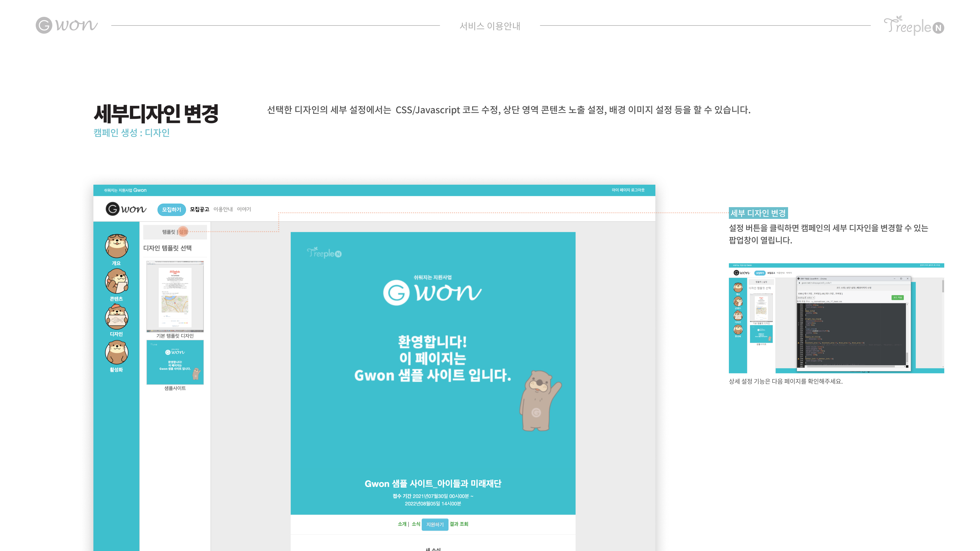Click the gray Gwon logo in the page header
980x551 pixels.
pyautogui.click(x=67, y=25)
